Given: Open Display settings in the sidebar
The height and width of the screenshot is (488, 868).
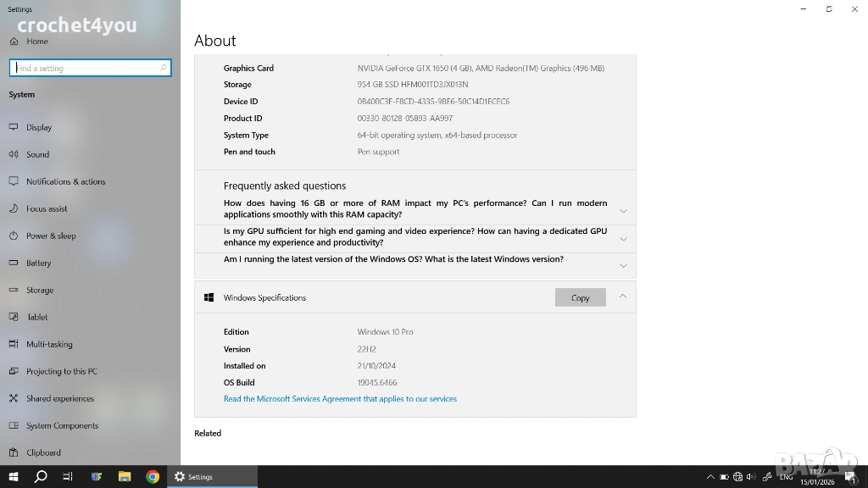Looking at the screenshot, I should pos(38,127).
